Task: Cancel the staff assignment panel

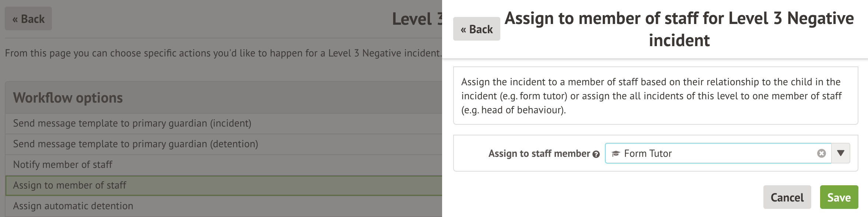Action: tap(787, 197)
